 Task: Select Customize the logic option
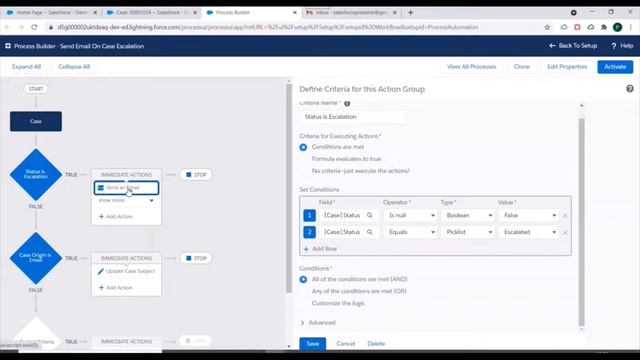pyautogui.click(x=303, y=303)
